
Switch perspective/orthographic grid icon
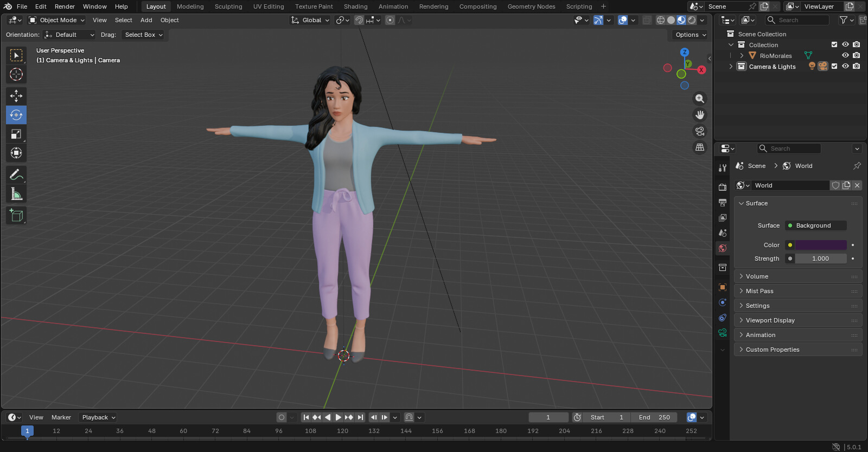tap(700, 147)
